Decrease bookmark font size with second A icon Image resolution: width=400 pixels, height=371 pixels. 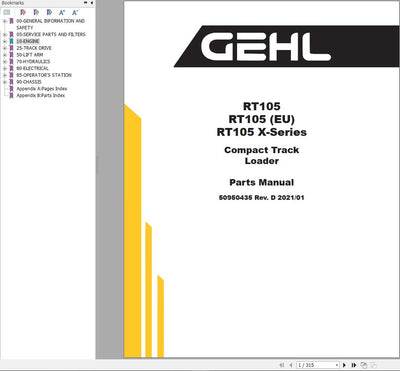tap(75, 12)
